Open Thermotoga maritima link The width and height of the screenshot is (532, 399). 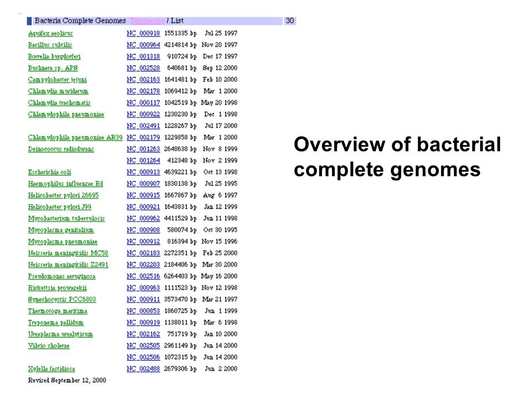click(58, 311)
